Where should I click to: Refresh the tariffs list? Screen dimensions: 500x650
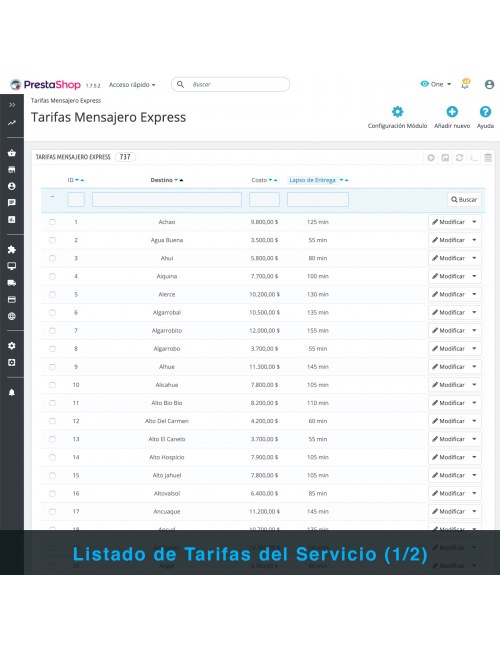pos(459,158)
